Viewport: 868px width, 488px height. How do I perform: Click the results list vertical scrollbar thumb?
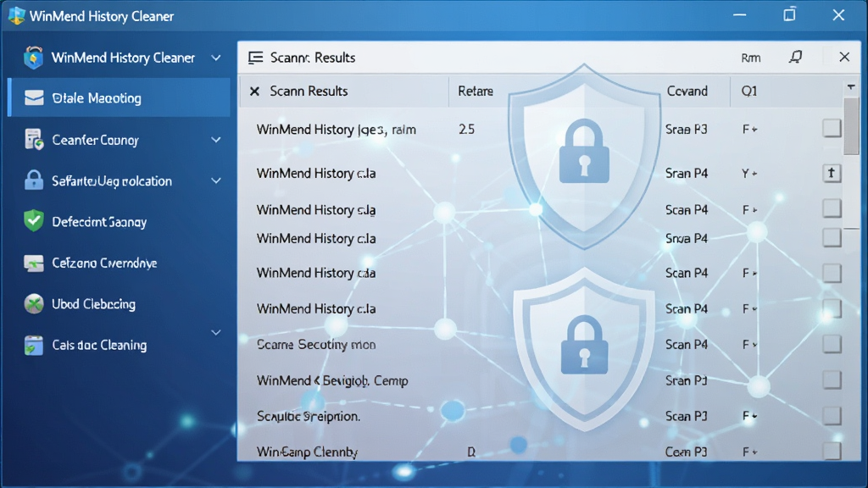point(851,127)
